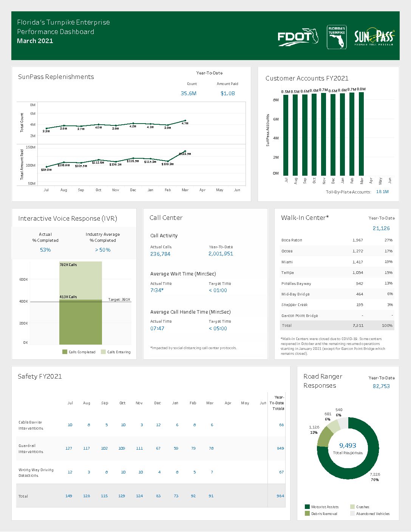Click the Call Center Year-To-Date value 2,001,951

click(221, 254)
